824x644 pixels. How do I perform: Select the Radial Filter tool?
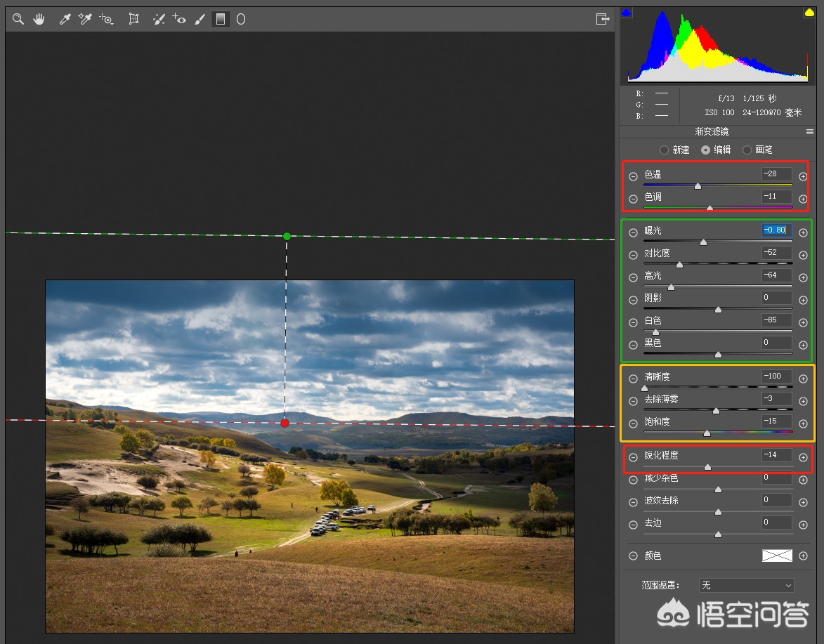pos(241,20)
